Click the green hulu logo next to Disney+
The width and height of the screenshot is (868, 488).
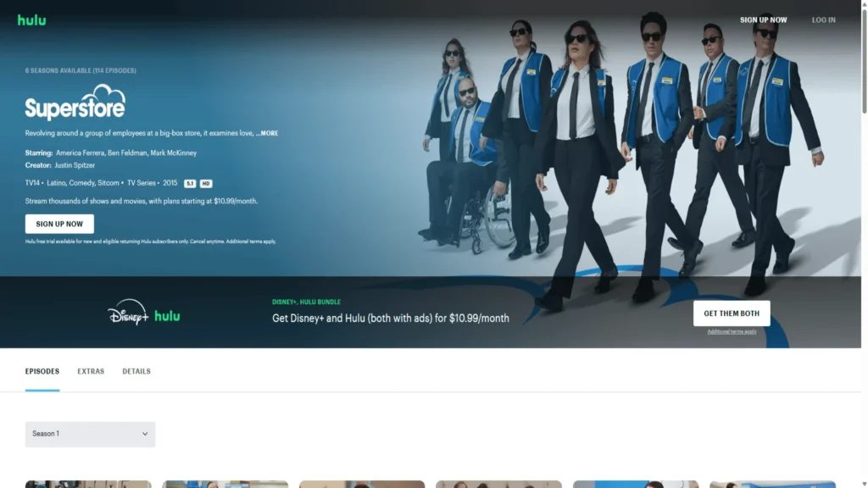[167, 315]
